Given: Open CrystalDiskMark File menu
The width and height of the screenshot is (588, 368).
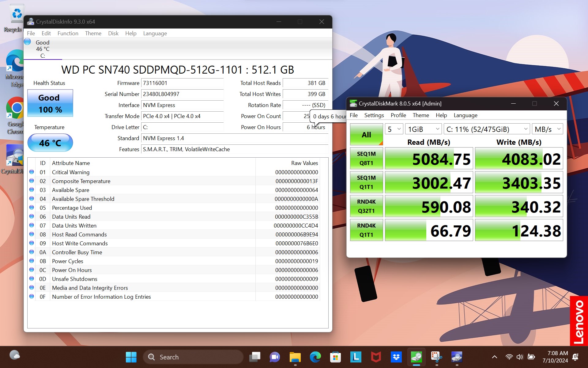Looking at the screenshot, I should (354, 115).
